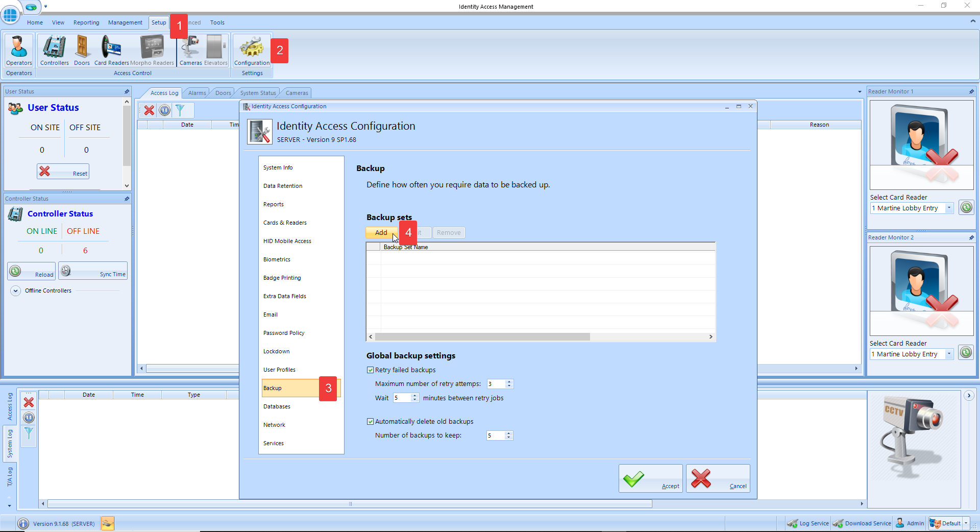Open the Doors setup icon
Screen dimensions: 980x532
82,50
